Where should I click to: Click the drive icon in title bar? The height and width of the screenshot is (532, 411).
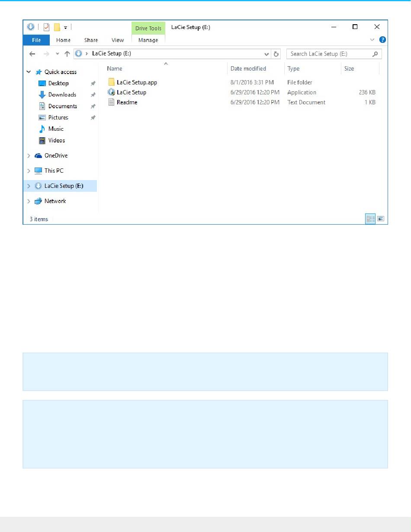tap(30, 27)
